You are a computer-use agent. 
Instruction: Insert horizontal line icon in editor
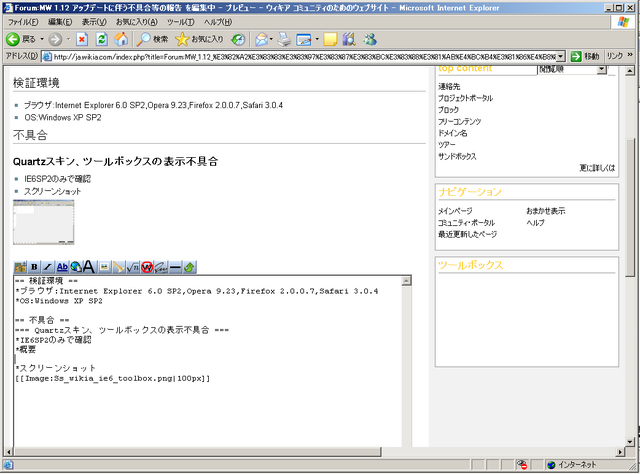(175, 267)
